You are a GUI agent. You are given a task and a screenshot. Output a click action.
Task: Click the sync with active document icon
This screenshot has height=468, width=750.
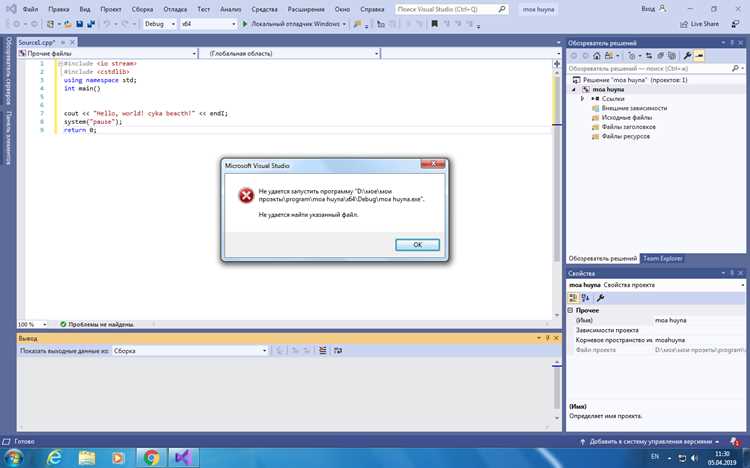[649, 56]
